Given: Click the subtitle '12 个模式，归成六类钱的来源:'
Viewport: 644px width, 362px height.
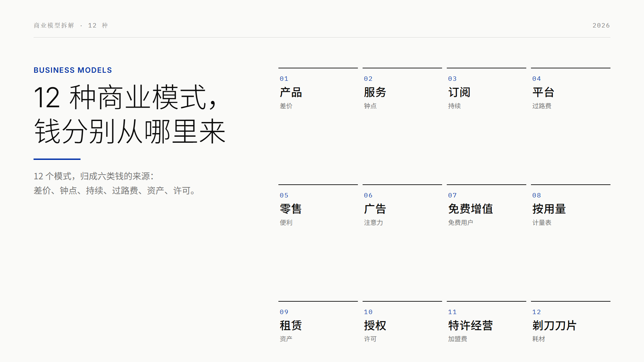Looking at the screenshot, I should (x=94, y=176).
